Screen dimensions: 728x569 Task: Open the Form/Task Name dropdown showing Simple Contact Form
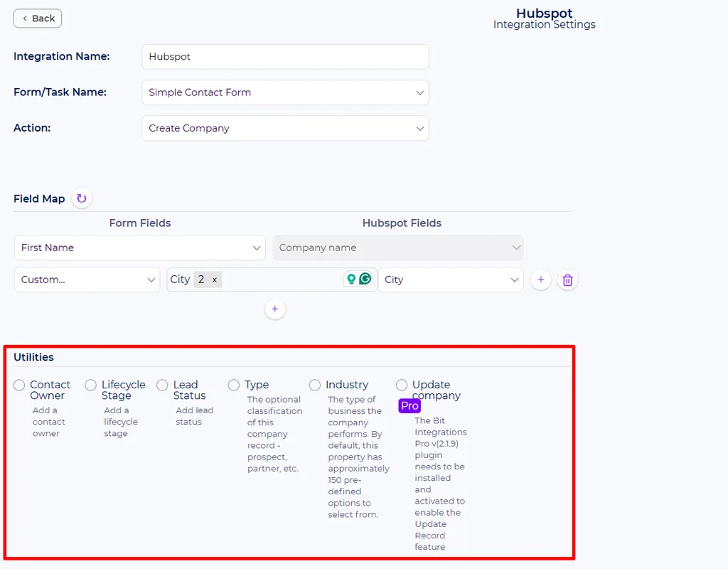(x=285, y=92)
